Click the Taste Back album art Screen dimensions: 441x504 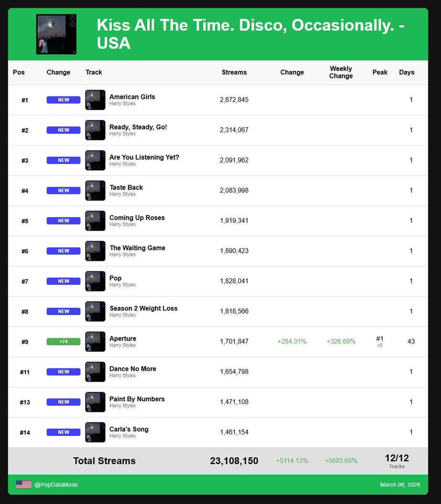pos(95,190)
